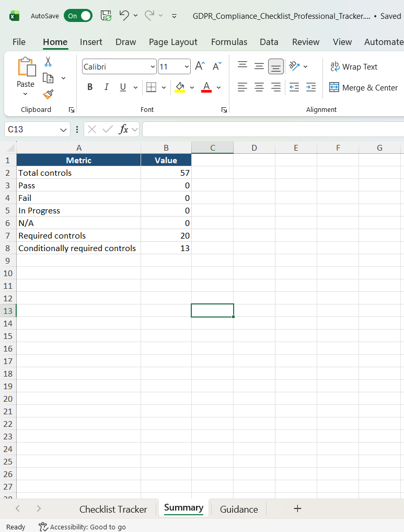Open Font settings dialog launcher
Image resolution: width=404 pixels, height=532 pixels.
coord(224,109)
